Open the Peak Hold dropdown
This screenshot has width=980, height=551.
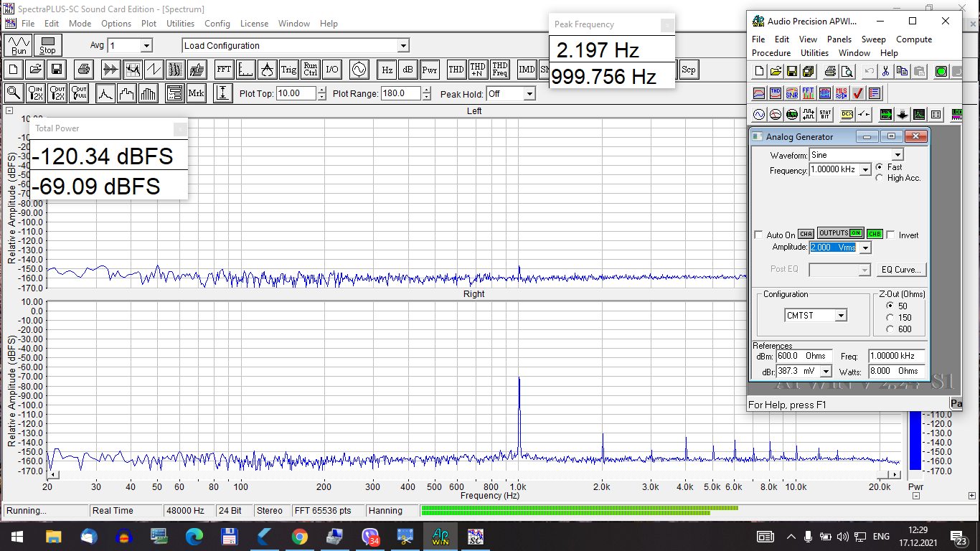point(529,94)
